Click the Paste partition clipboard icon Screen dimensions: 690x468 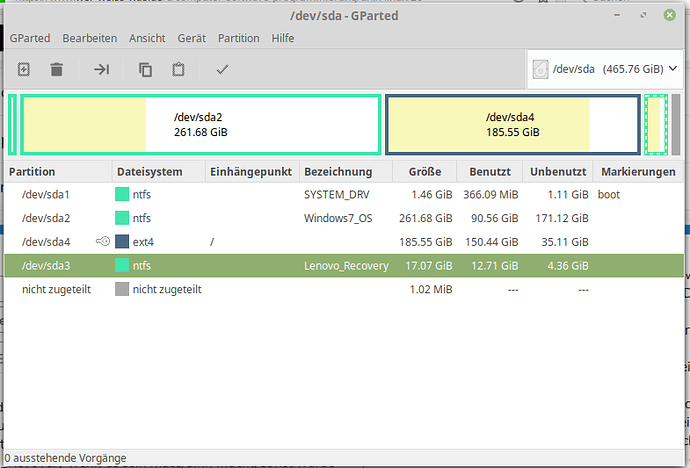tap(178, 69)
